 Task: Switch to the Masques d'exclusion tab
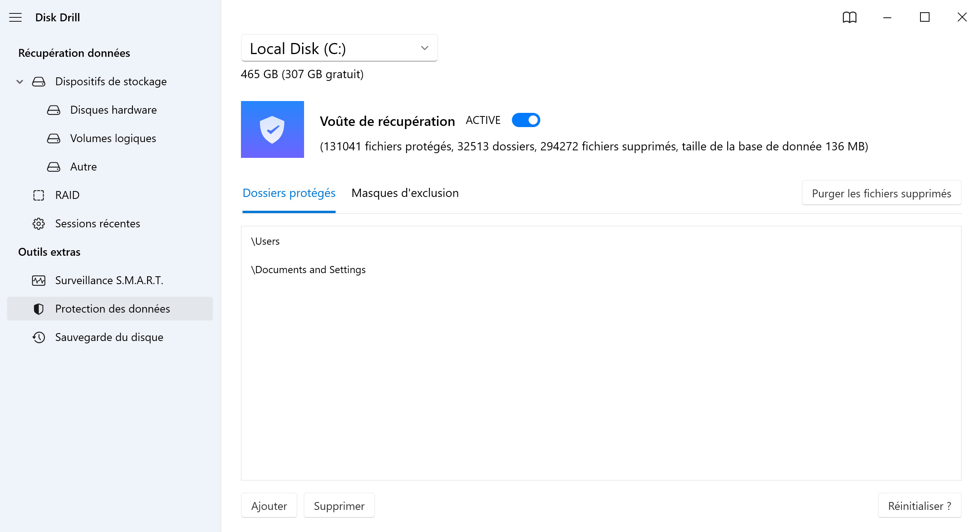pos(405,193)
